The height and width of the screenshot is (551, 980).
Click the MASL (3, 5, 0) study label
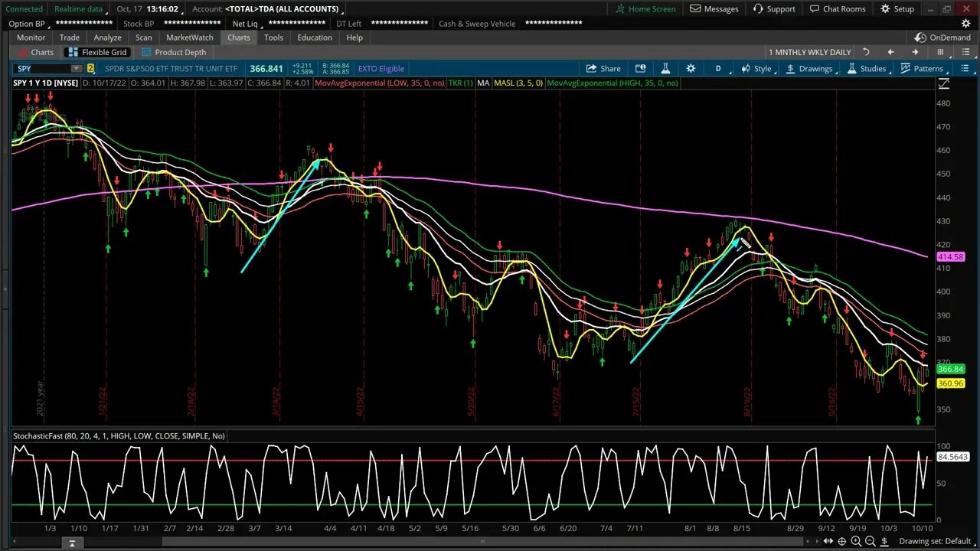pyautogui.click(x=518, y=83)
